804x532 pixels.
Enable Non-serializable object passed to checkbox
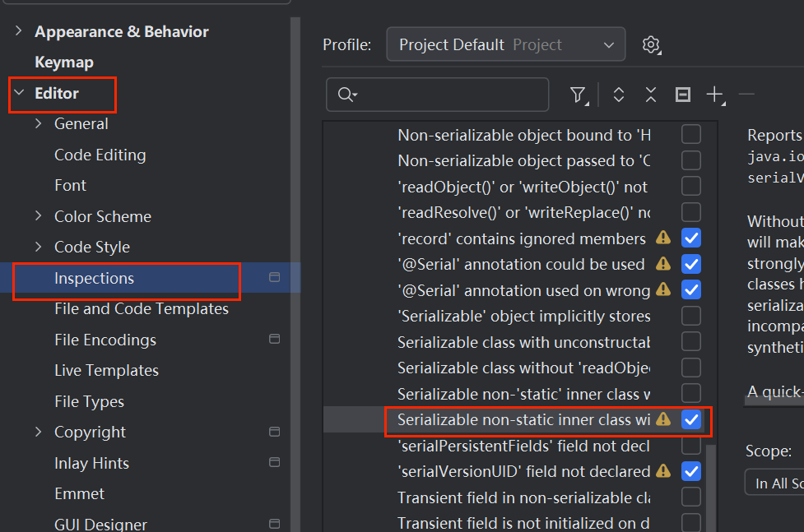(x=691, y=160)
